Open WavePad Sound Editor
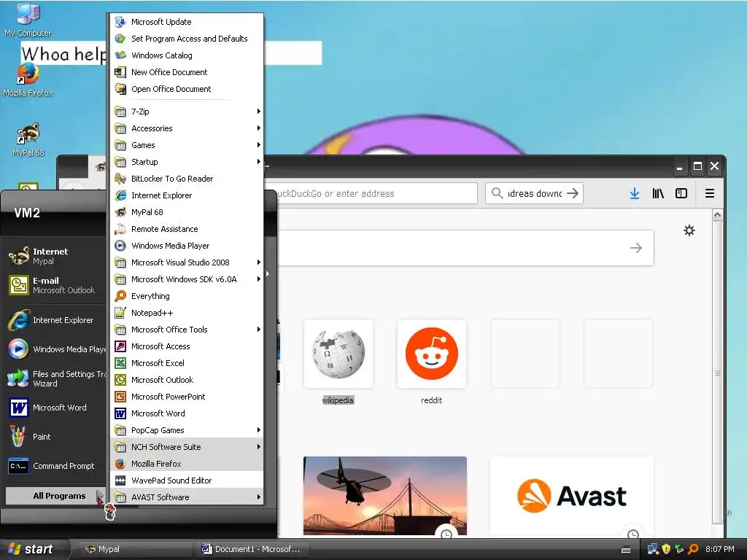Screen dimensions: 747x560 click(x=187, y=481)
